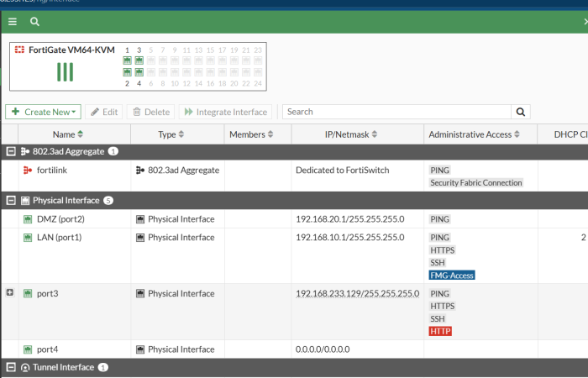Click the PING tag on DMZ row
Screen dimensions: 588x378
point(439,219)
